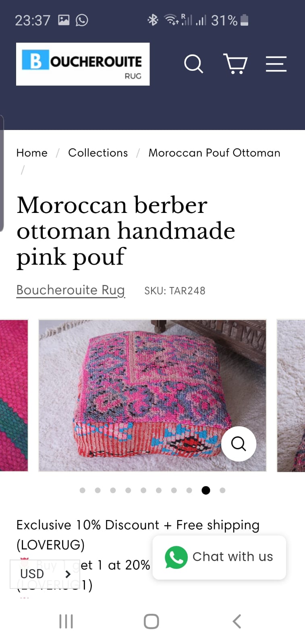Image resolution: width=305 pixels, height=644 pixels.
Task: Zoom the product image with magnifier button
Action: [239, 444]
